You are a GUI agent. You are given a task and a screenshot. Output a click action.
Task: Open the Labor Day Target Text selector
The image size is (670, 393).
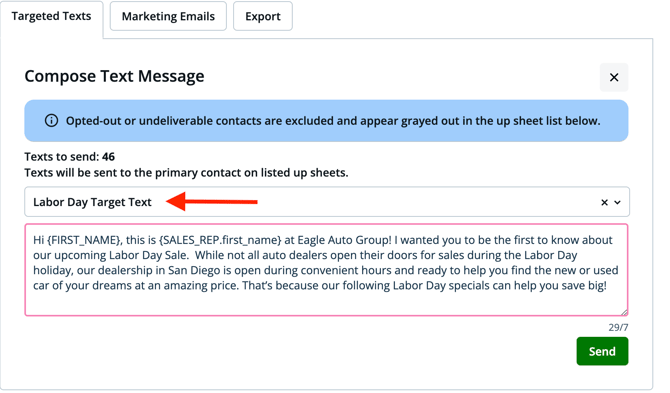click(327, 202)
